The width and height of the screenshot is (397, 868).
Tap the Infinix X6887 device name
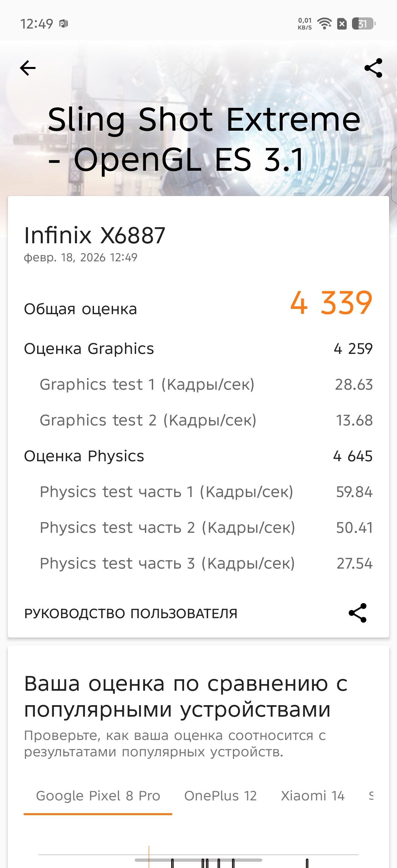click(x=94, y=235)
